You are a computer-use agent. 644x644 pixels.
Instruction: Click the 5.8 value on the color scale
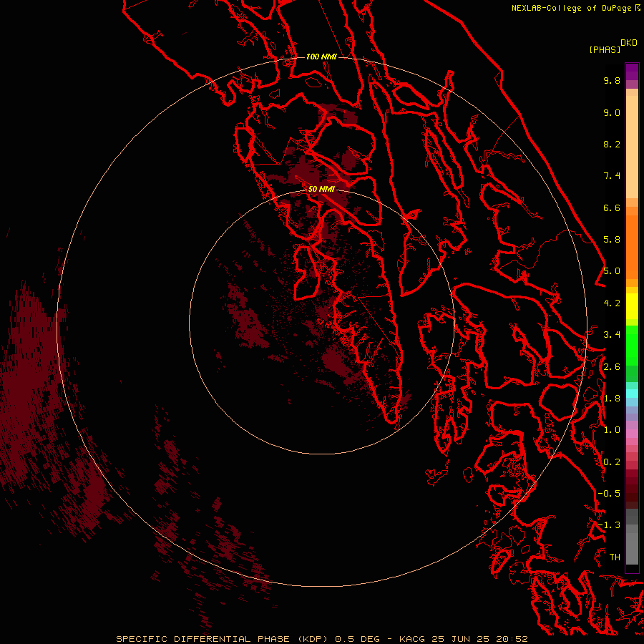612,240
